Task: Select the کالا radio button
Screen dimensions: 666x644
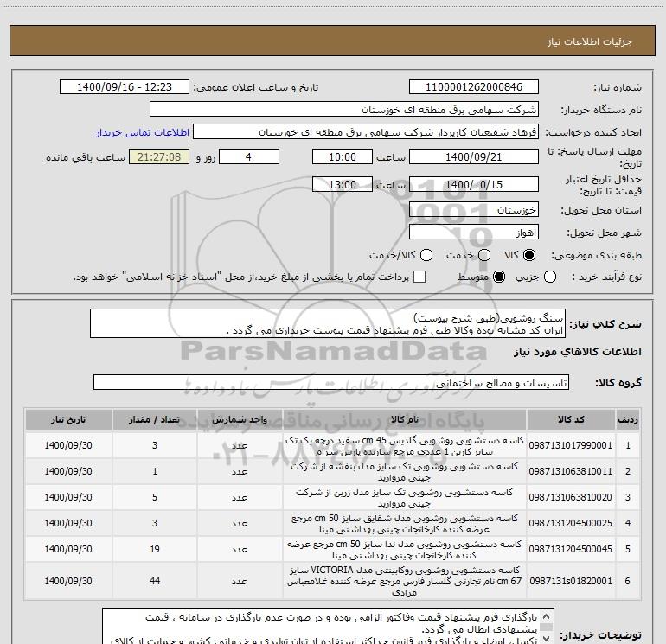Action: (529, 255)
